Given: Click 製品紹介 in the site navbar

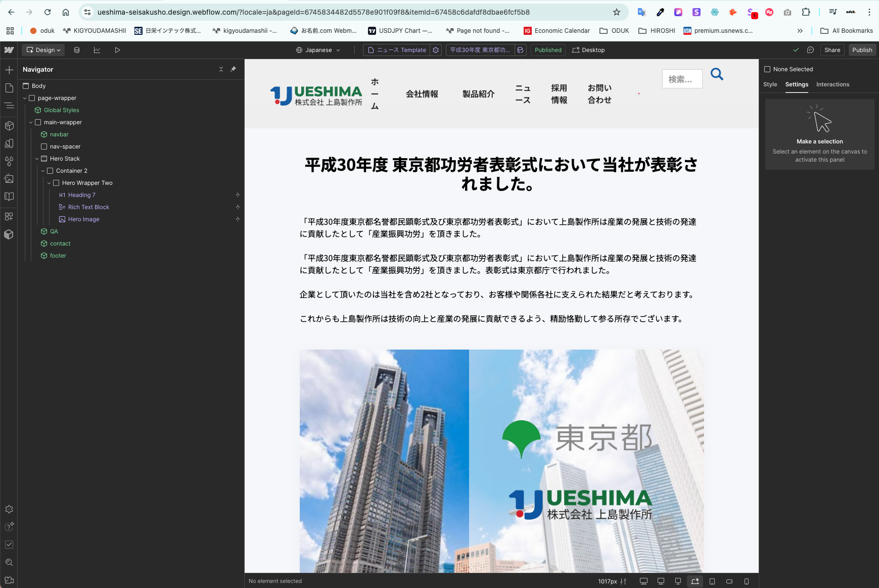Looking at the screenshot, I should pos(479,94).
